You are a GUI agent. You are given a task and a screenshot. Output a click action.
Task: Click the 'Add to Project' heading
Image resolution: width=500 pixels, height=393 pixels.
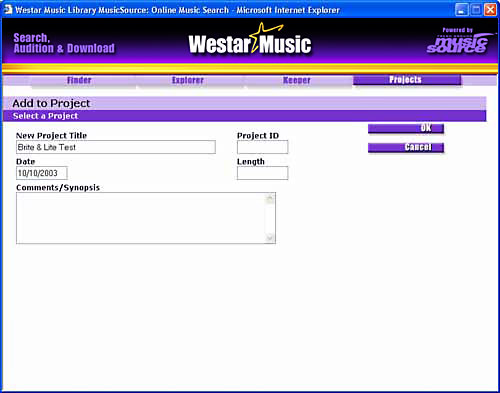coord(51,103)
